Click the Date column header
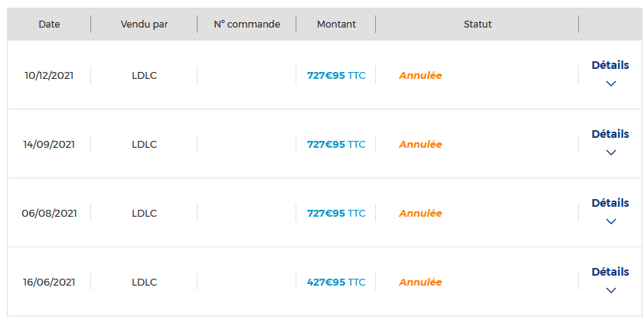This screenshot has height=317, width=644. click(x=49, y=25)
